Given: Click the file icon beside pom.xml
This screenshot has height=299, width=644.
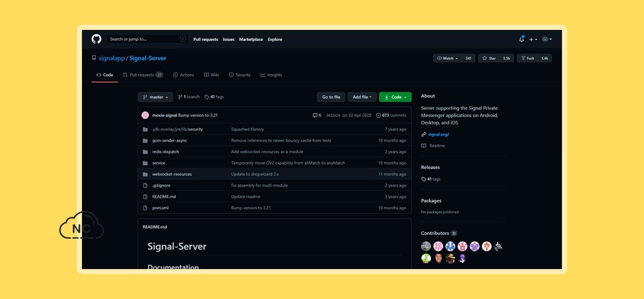Looking at the screenshot, I should point(145,208).
